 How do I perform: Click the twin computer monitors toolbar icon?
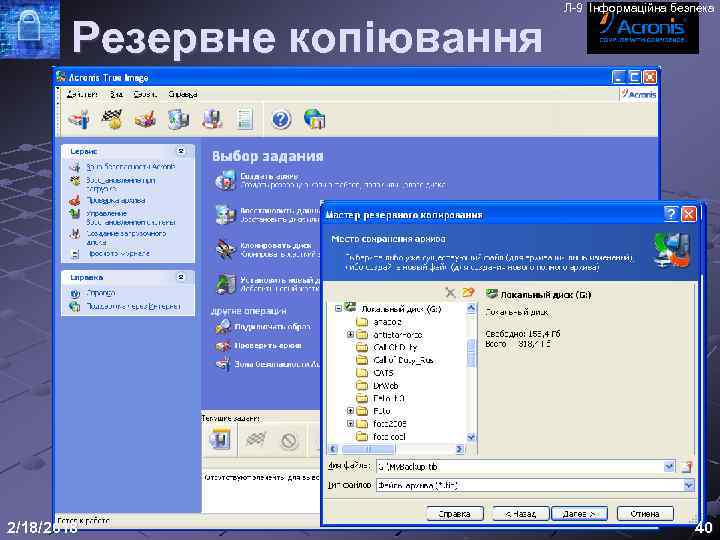point(178,119)
